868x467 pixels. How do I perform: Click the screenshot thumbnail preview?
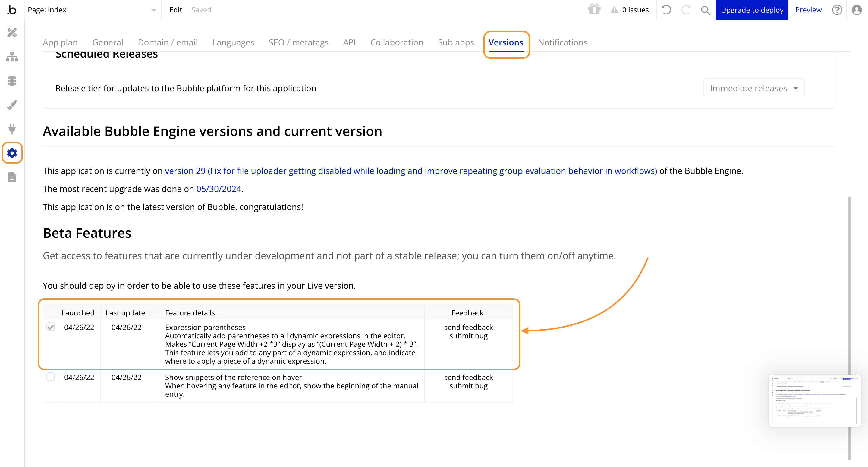coord(814,401)
